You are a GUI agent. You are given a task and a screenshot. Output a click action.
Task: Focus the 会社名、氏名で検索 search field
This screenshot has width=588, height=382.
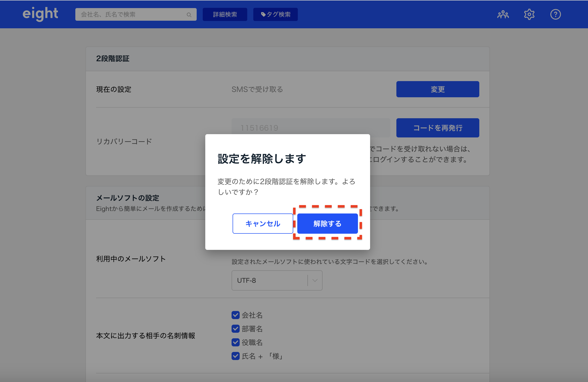coord(131,14)
